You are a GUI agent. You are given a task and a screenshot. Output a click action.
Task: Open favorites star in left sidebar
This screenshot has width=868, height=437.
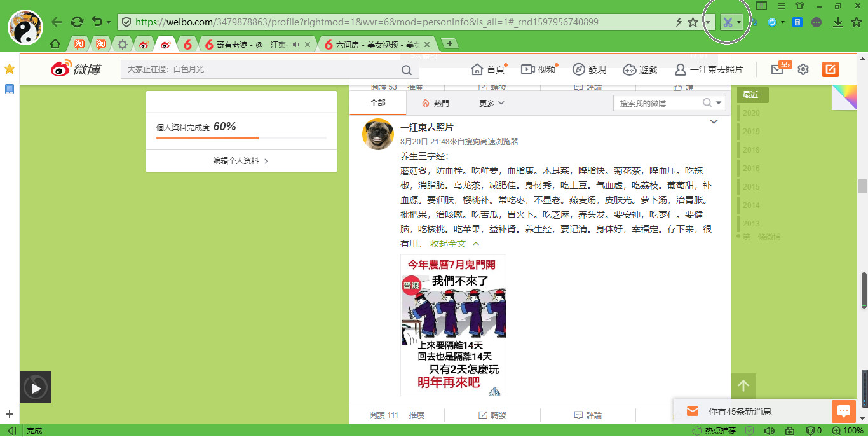click(x=10, y=68)
